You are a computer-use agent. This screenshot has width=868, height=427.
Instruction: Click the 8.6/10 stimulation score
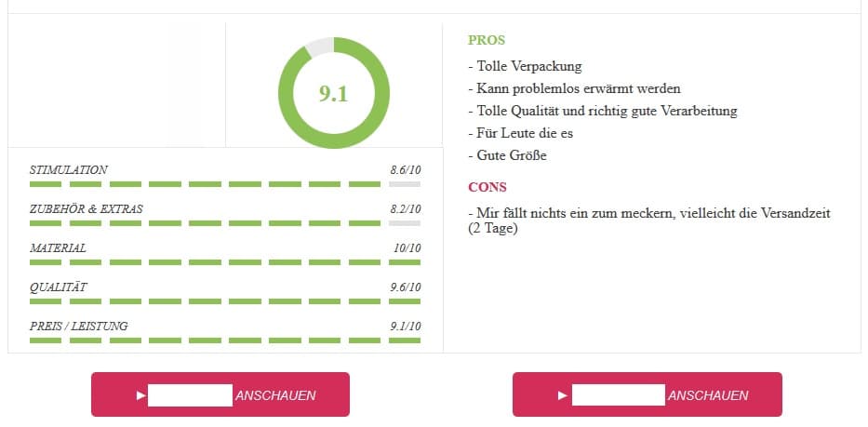click(x=406, y=170)
